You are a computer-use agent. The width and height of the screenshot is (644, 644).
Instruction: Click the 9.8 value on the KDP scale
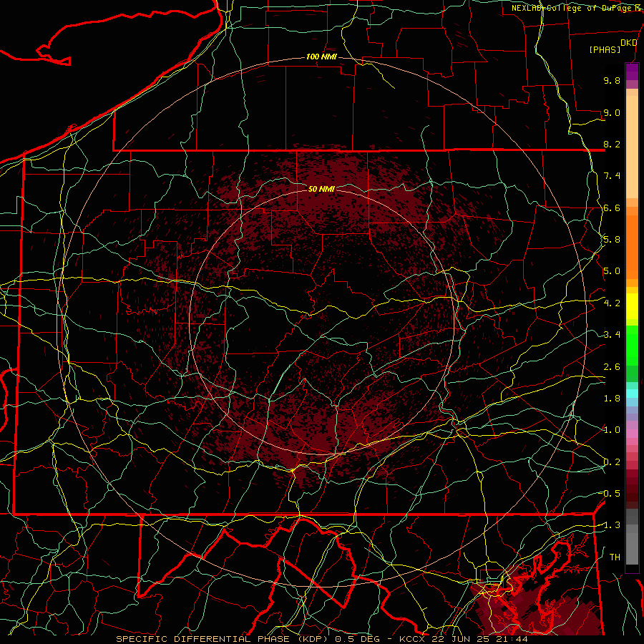(x=612, y=80)
